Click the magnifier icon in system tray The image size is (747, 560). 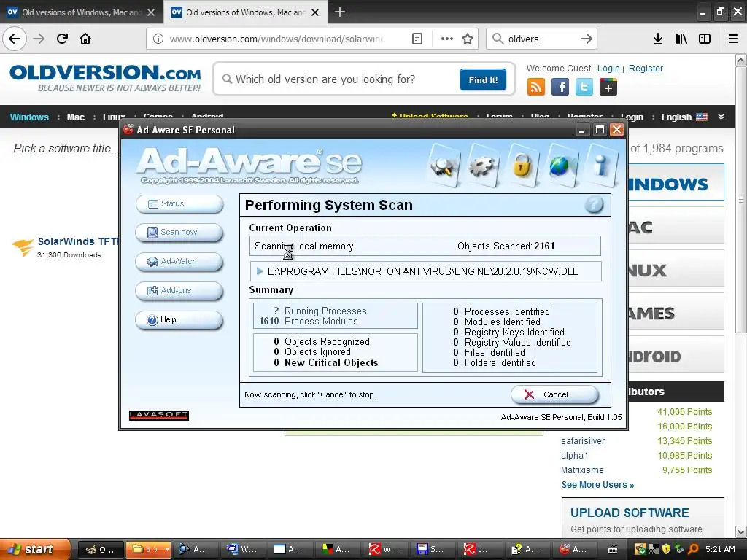pos(693,549)
